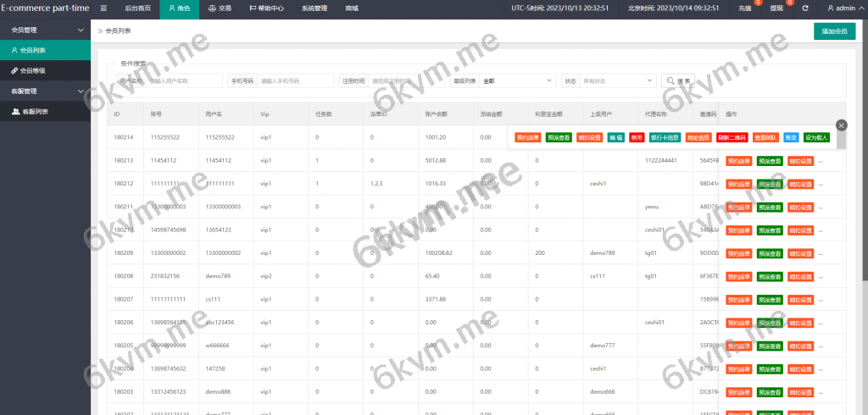Click 刷新二维码 in the popup
This screenshot has width=868, height=415.
732,137
